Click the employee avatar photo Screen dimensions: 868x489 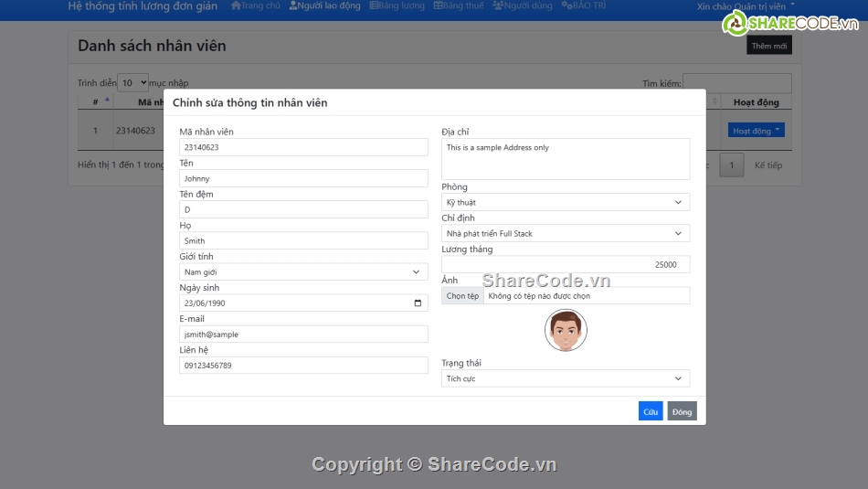point(566,330)
